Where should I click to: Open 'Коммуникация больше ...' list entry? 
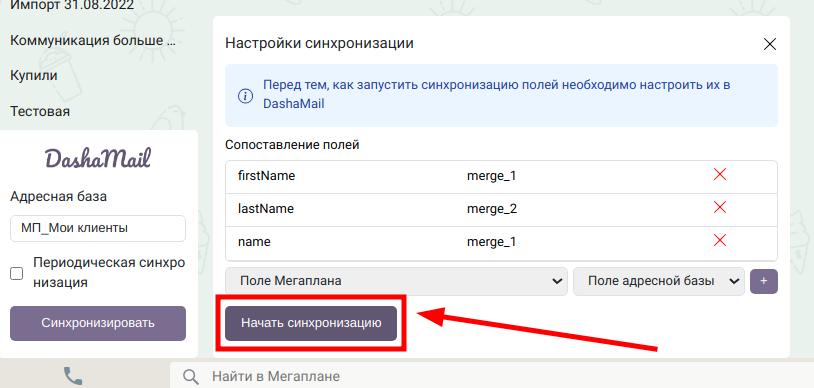point(93,41)
